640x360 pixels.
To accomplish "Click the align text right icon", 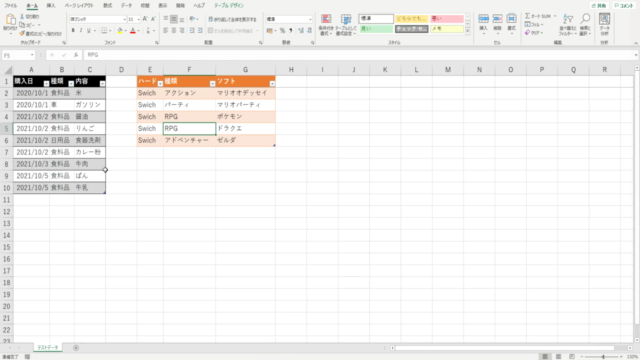I will pyautogui.click(x=182, y=31).
